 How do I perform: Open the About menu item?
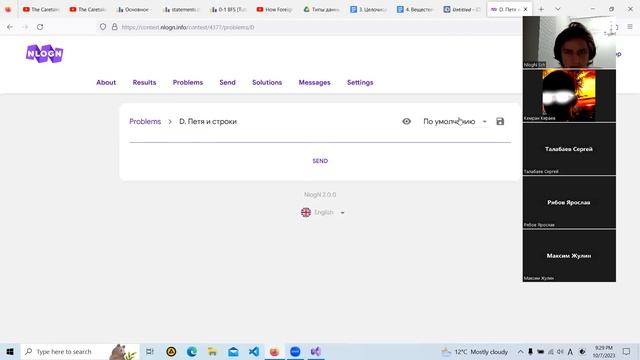click(106, 82)
